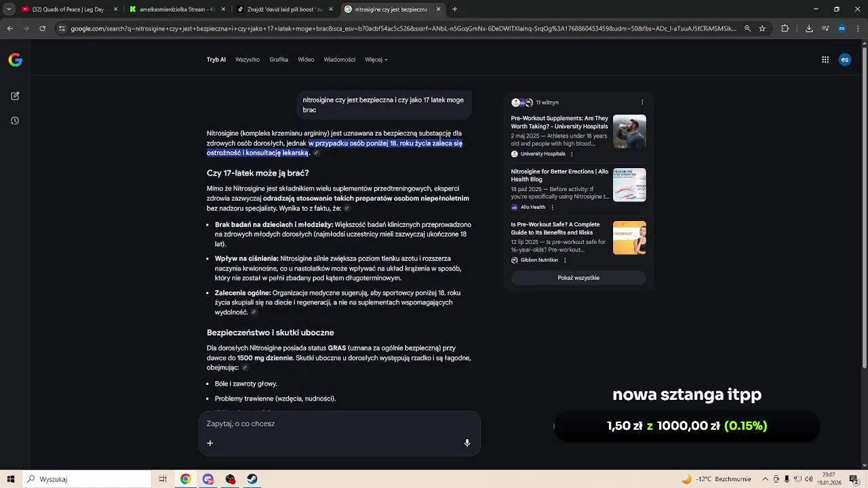Image resolution: width=868 pixels, height=488 pixels.
Task: Click the 'Pokaż wszystkie' button
Action: pyautogui.click(x=578, y=278)
